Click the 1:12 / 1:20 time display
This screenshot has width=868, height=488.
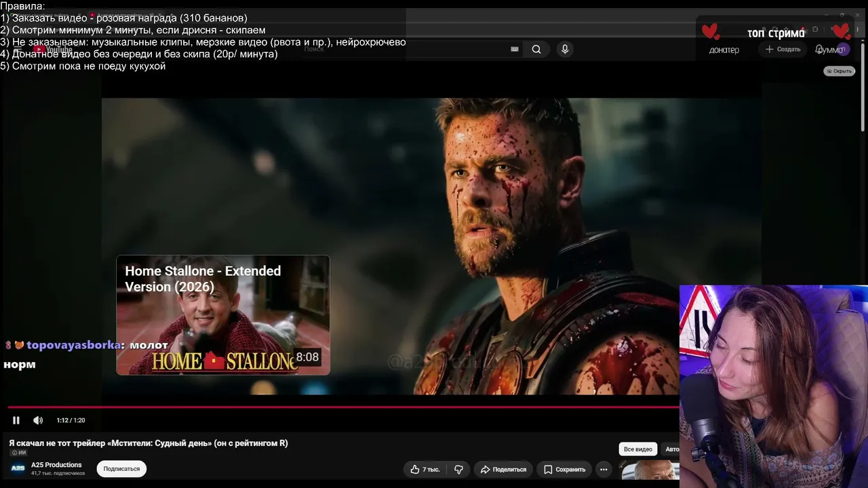point(71,420)
